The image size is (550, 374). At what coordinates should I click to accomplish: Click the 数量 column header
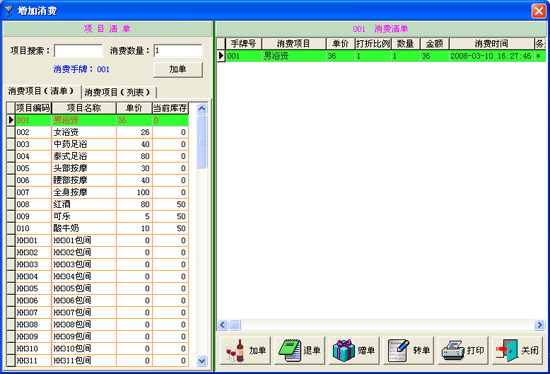405,44
